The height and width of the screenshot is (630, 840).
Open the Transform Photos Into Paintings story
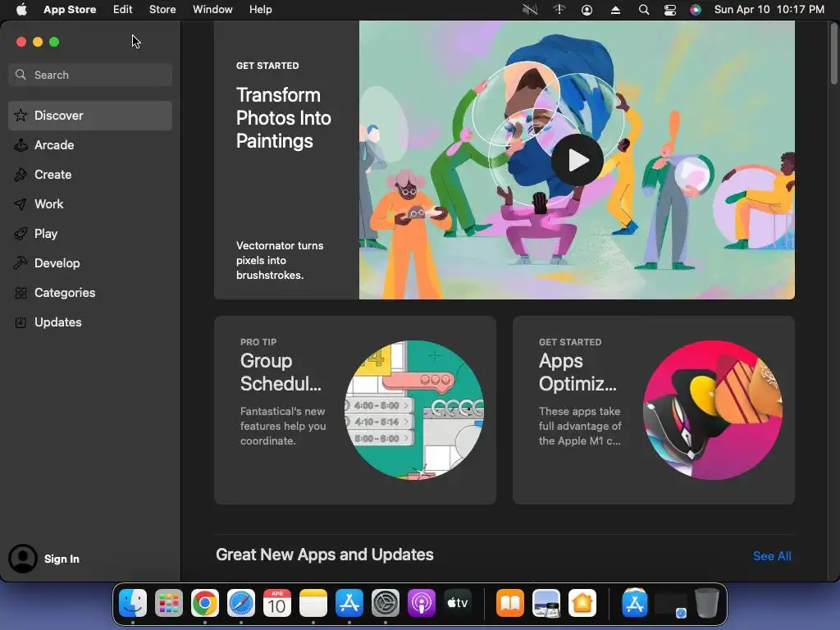(504, 160)
